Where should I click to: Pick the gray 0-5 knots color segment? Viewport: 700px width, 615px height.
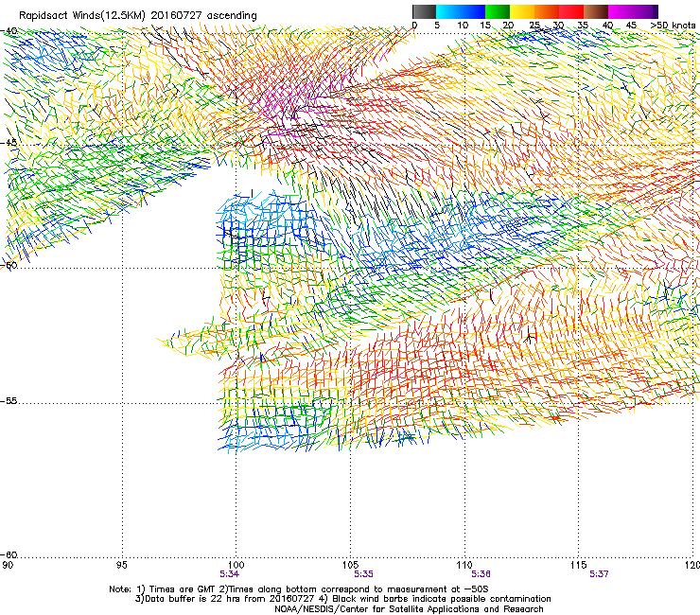point(424,11)
